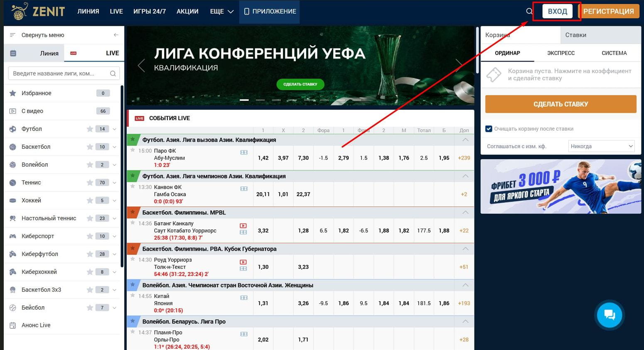
Task: Favorite the Хоккей category star
Action: (x=90, y=200)
